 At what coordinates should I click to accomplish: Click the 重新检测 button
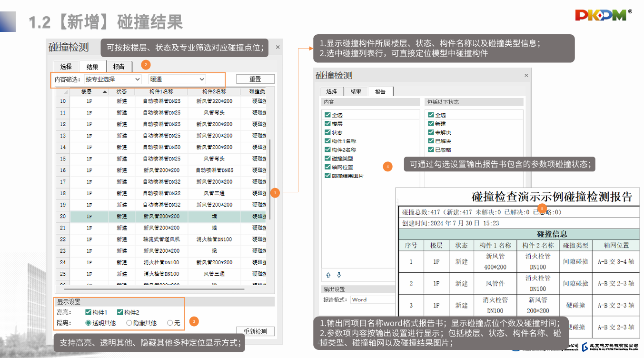pyautogui.click(x=255, y=331)
